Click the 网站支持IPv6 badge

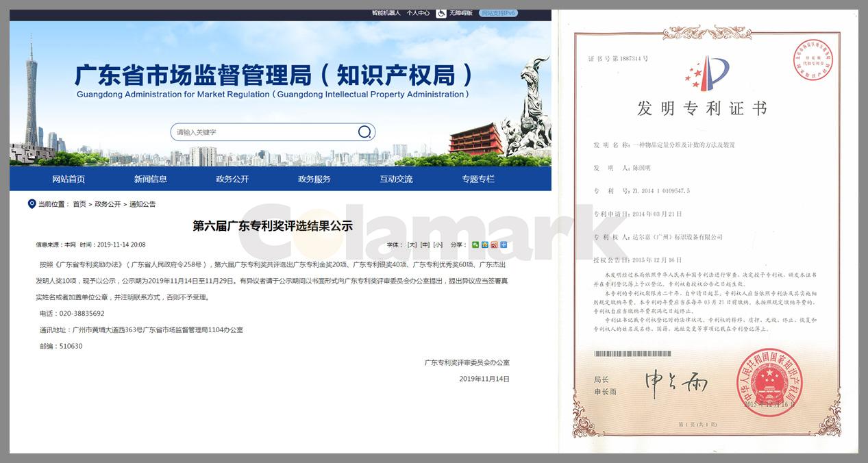coord(498,13)
